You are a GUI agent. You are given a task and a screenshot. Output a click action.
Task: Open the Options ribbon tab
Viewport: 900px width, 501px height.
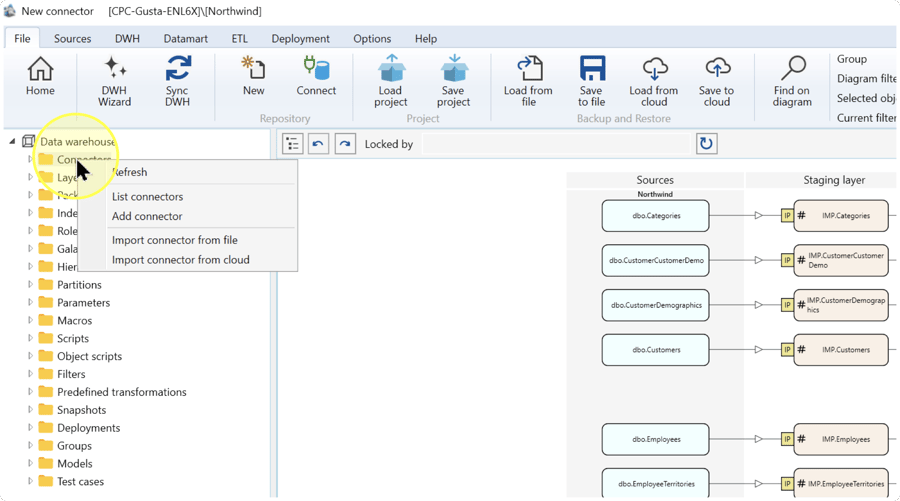tap(372, 38)
